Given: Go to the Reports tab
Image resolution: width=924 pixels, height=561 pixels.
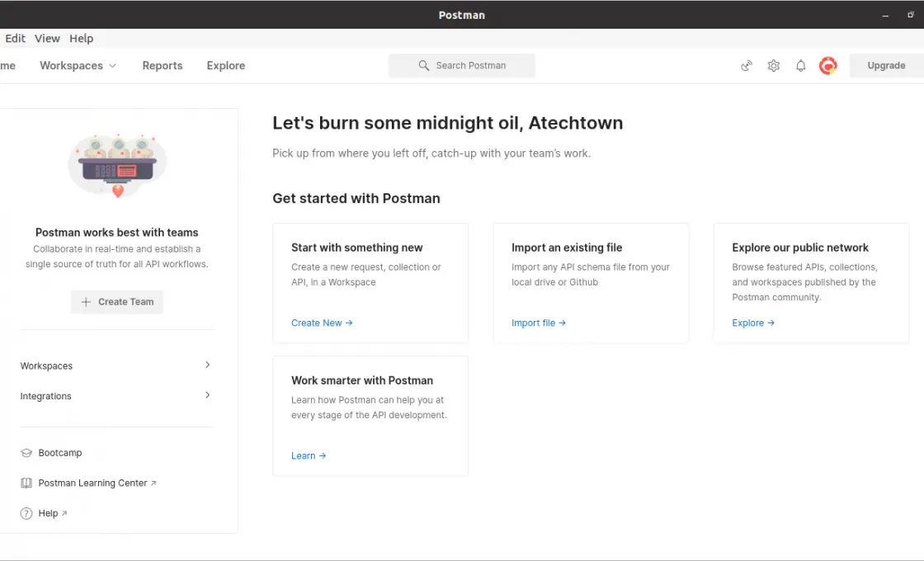Looking at the screenshot, I should coord(163,65).
